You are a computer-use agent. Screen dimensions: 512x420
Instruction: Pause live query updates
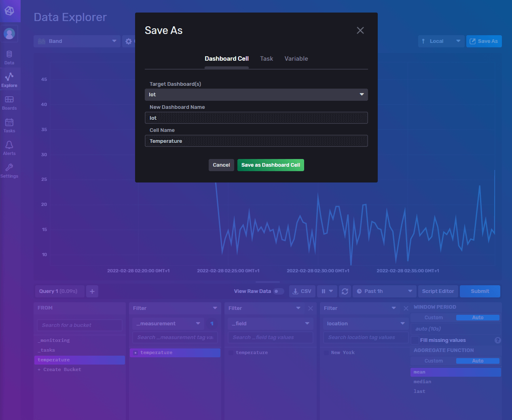[324, 291]
